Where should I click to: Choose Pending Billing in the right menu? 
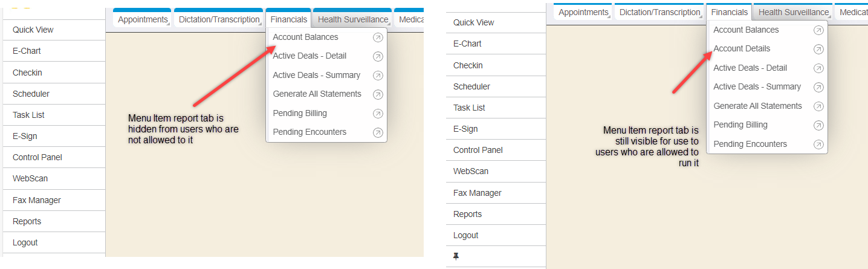coord(740,125)
